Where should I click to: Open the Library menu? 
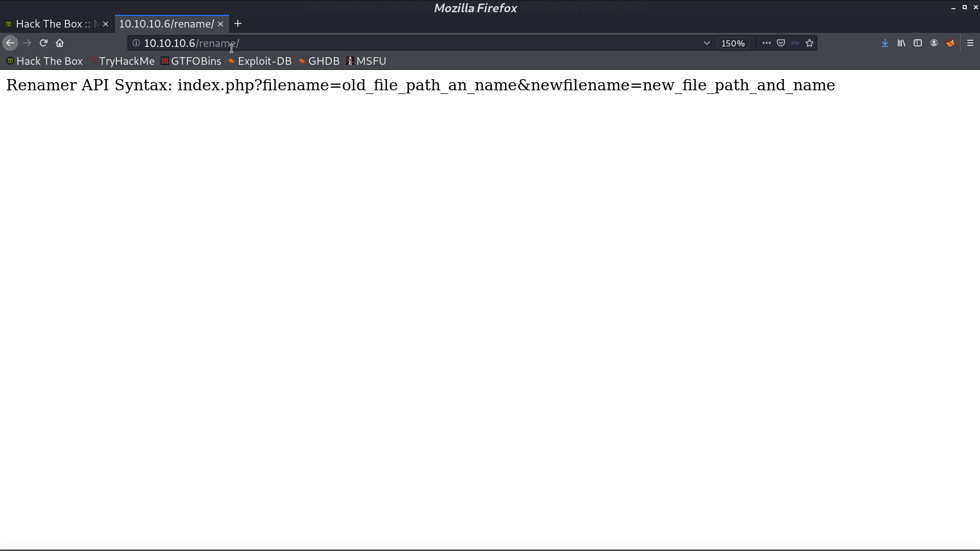click(901, 43)
